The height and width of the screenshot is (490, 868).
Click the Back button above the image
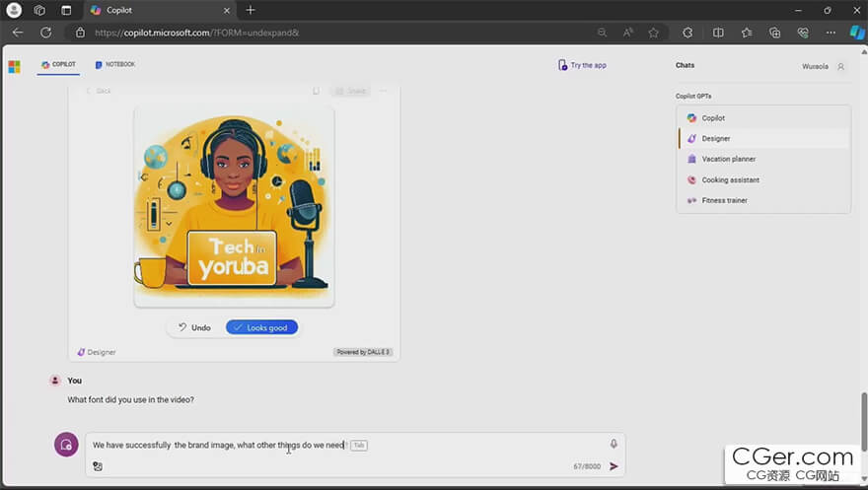[x=99, y=91]
